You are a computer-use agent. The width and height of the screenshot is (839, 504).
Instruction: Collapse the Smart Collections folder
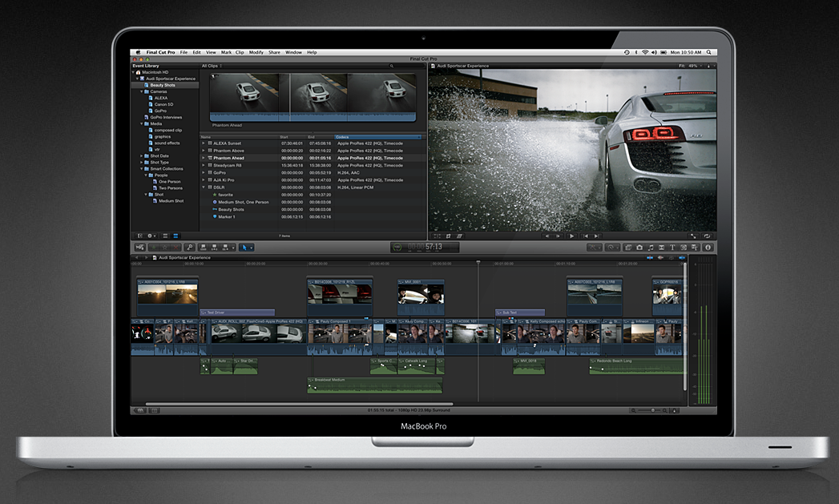tap(142, 168)
